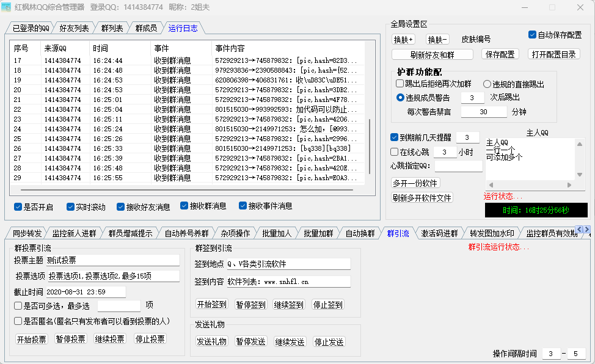Click left scroll arrow under the log list
Viewport: 595px width, 364px height.
14,189
